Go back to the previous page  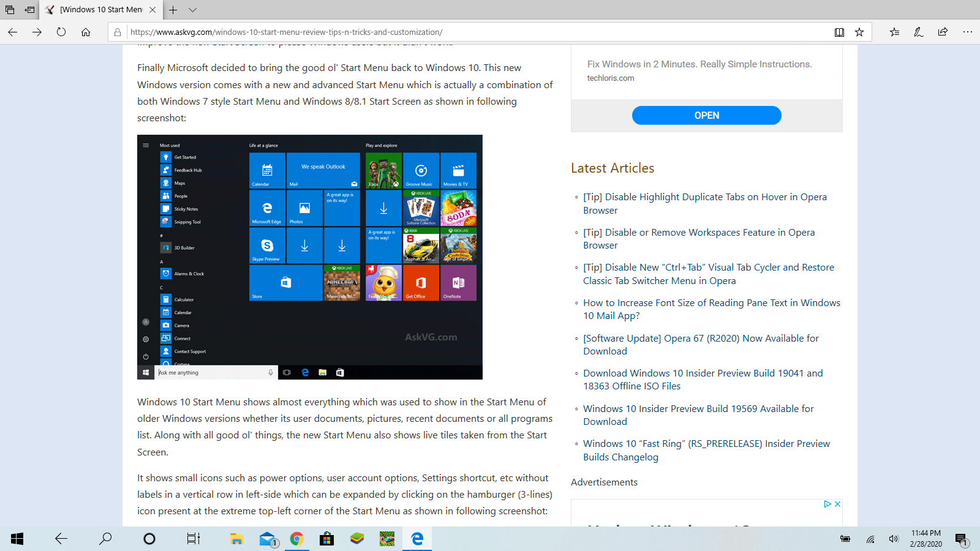coord(12,32)
